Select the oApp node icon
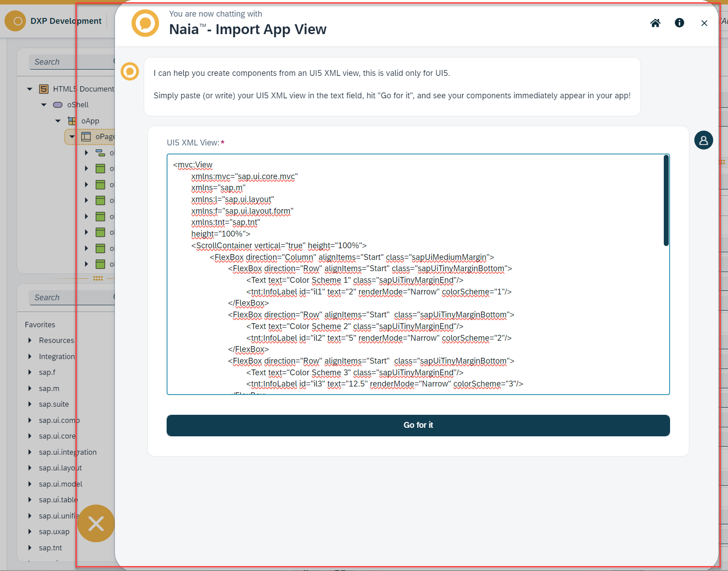 (x=72, y=121)
